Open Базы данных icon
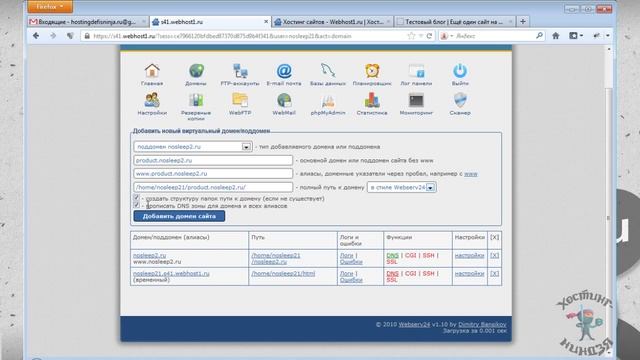 [x=328, y=71]
